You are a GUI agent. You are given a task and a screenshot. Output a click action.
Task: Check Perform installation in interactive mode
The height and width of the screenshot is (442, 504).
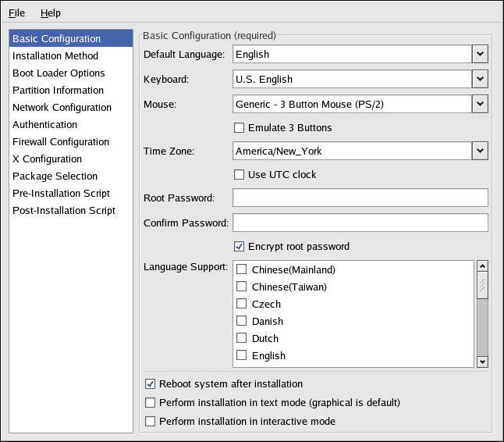click(151, 422)
